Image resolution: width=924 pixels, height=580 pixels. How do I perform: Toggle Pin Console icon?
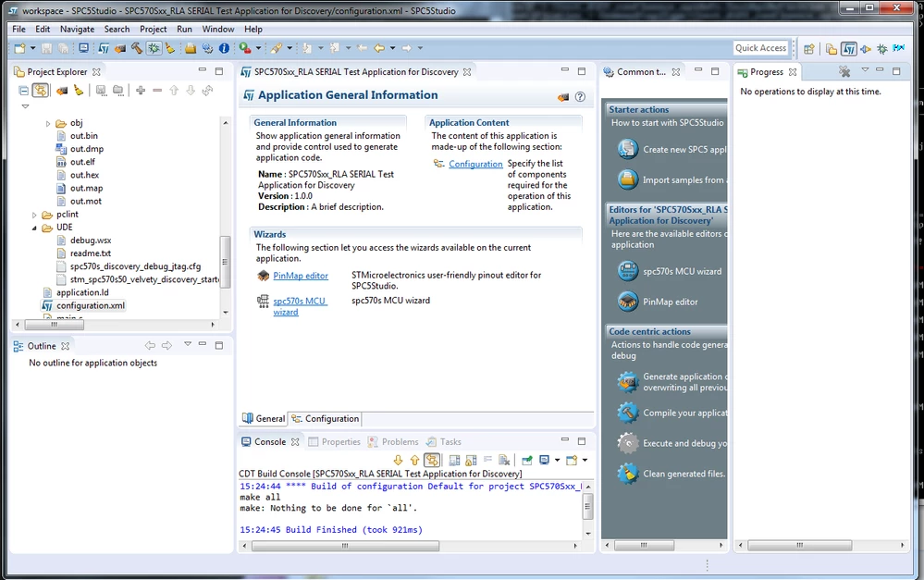pos(527,460)
